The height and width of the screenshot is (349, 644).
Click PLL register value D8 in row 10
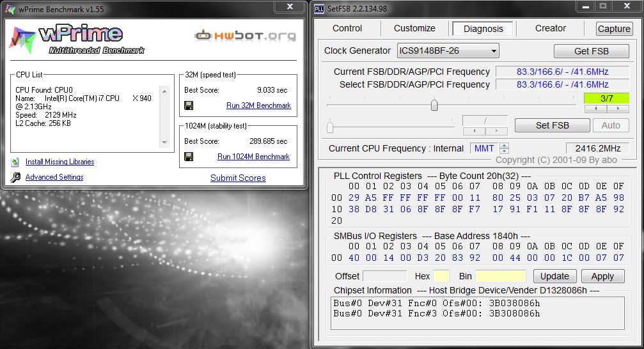pyautogui.click(x=371, y=209)
